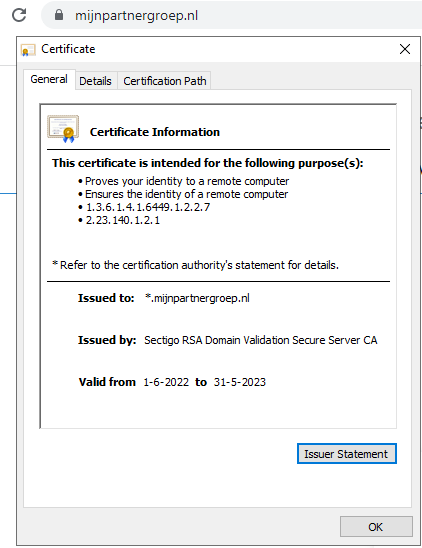Click the large certificate ribbon icon
This screenshot has width=422, height=548.
click(x=63, y=129)
